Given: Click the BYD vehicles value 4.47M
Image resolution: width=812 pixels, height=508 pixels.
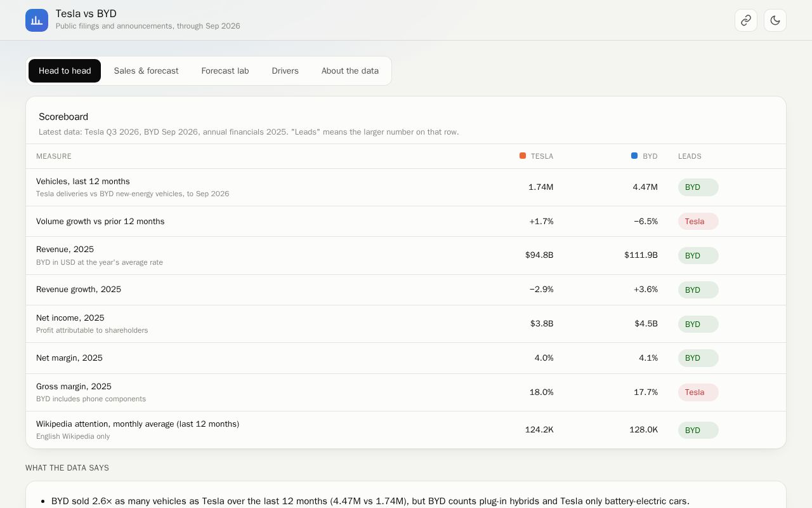Looking at the screenshot, I should pos(645,187).
